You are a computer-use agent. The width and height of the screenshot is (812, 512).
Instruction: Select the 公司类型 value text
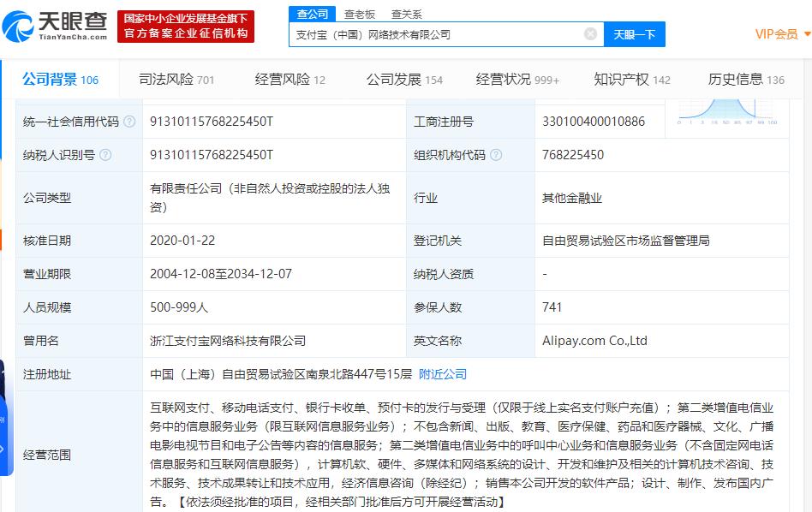point(270,198)
